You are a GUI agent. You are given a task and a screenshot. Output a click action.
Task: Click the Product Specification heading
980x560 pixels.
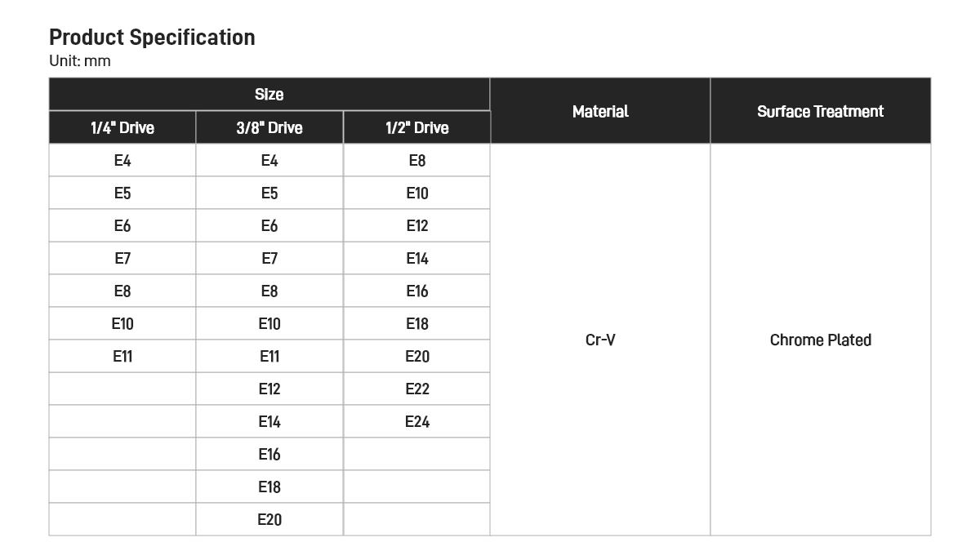(152, 38)
